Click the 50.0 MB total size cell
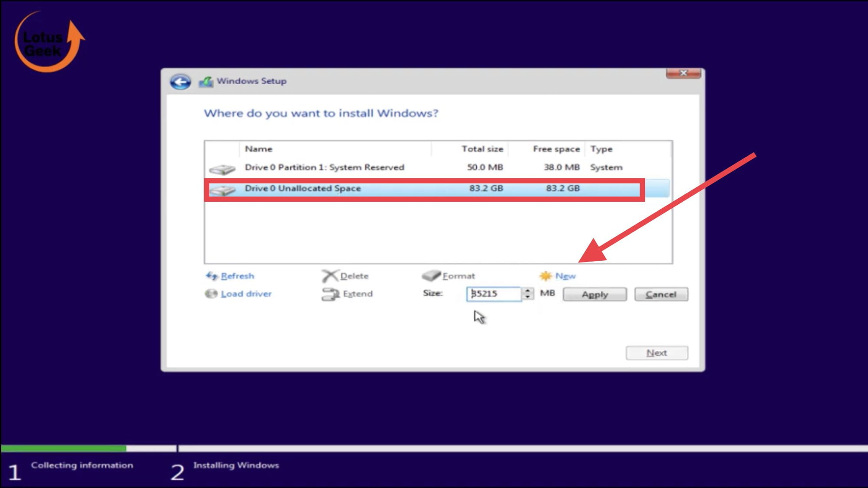The height and width of the screenshot is (488, 868). tap(485, 167)
